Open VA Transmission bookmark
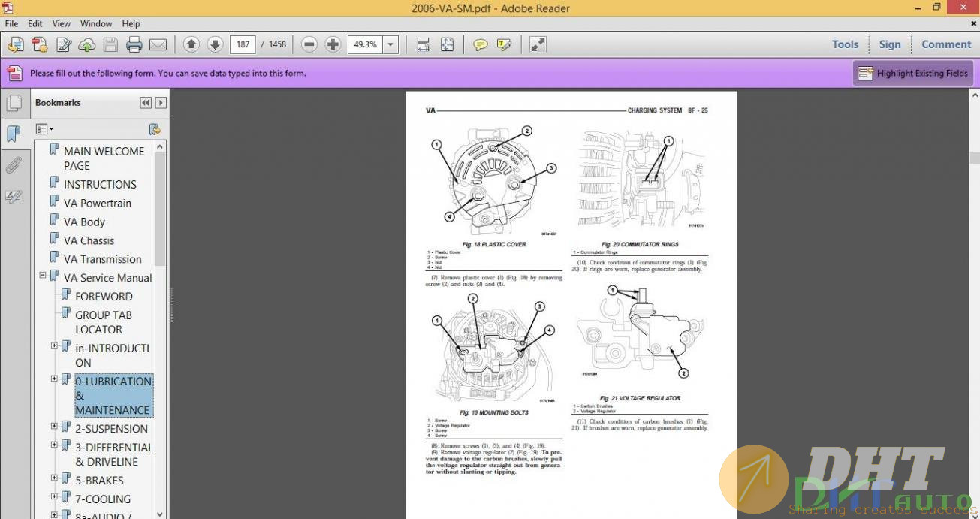The width and height of the screenshot is (980, 519). (x=102, y=259)
